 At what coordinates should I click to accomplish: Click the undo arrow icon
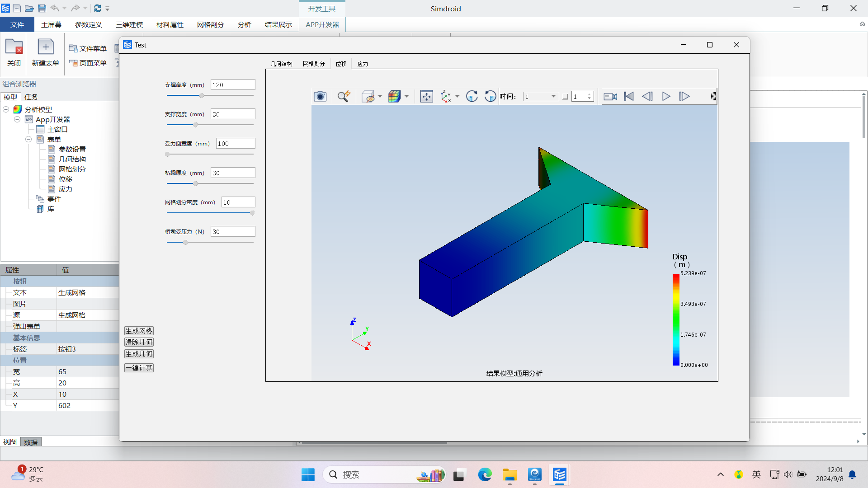pos(55,8)
